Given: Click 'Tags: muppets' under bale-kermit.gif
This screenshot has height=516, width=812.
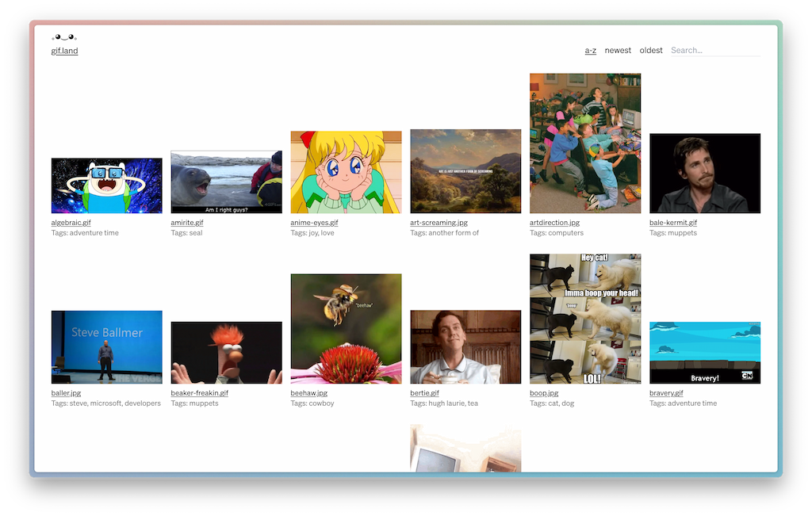Looking at the screenshot, I should click(673, 233).
